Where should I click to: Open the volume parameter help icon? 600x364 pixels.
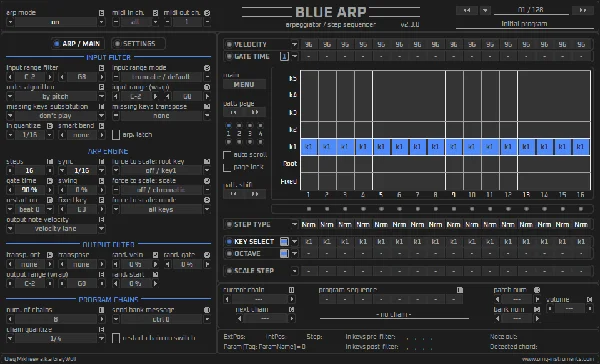coord(590,299)
